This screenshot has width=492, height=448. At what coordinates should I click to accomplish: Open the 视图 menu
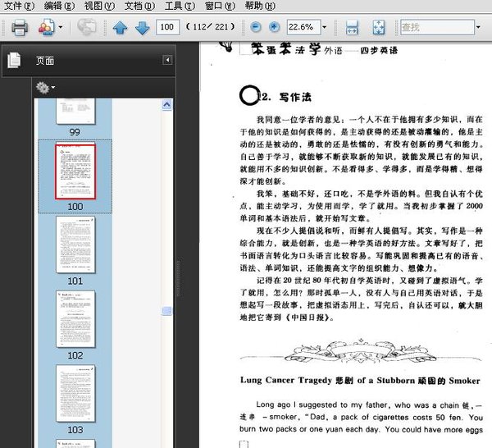click(99, 6)
